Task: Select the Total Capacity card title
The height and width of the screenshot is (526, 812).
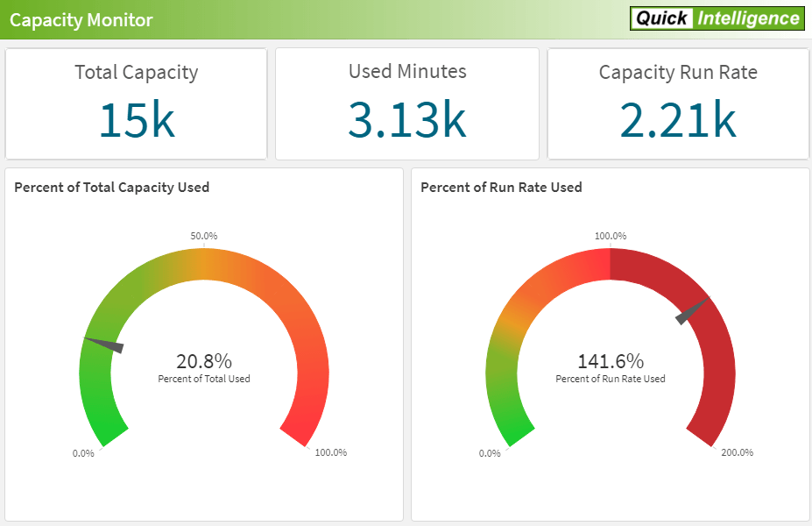Action: [136, 73]
